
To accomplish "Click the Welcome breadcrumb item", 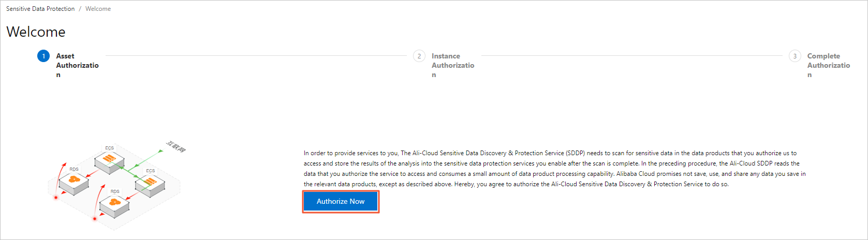I will coord(98,9).
